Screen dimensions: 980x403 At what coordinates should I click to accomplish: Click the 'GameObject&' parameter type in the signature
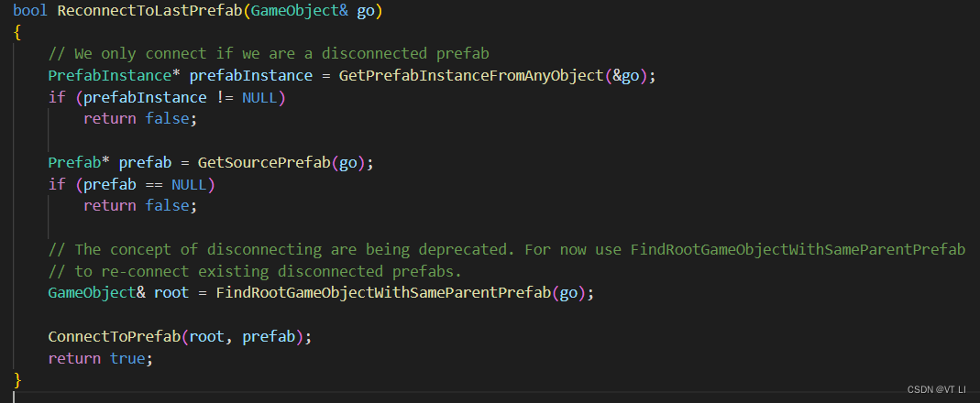tap(300, 11)
